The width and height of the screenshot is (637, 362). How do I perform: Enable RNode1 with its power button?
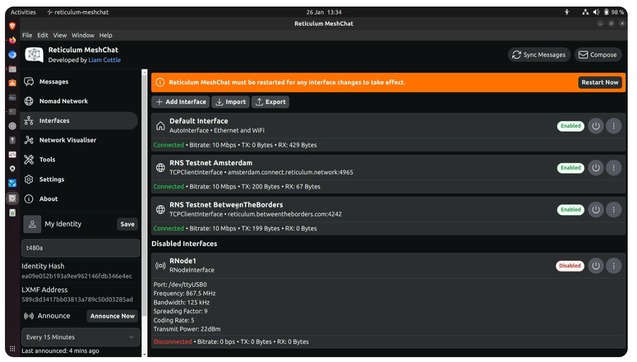point(596,266)
